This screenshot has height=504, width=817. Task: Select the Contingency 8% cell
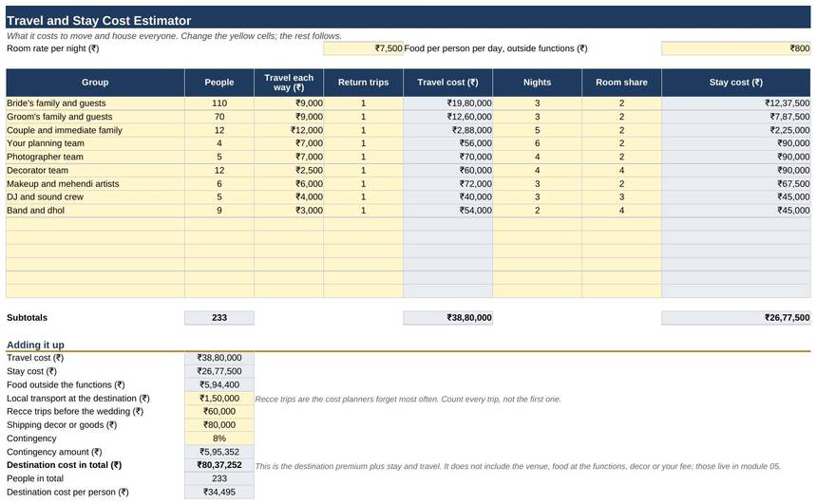(219, 439)
